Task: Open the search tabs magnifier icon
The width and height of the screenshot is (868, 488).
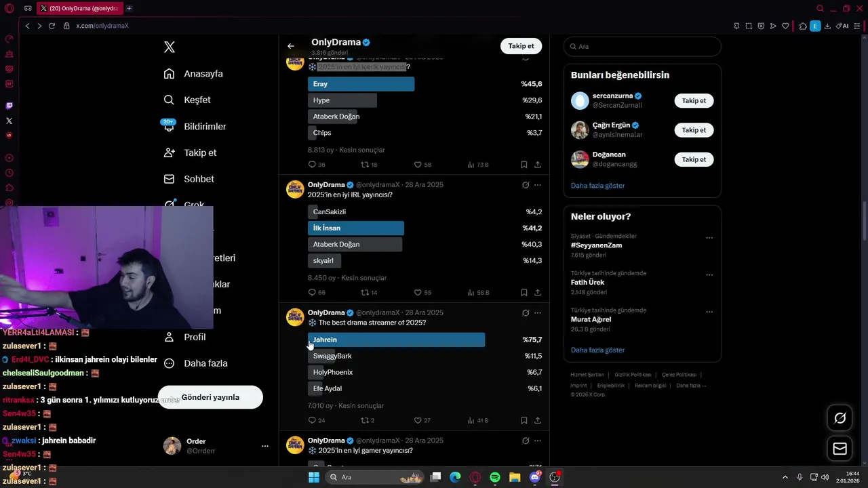Action: (820, 8)
